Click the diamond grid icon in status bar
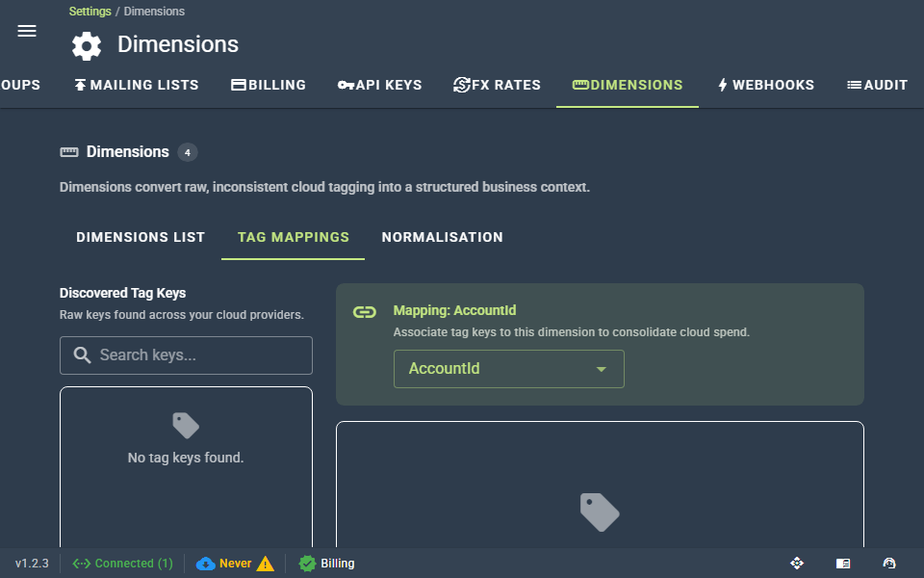Viewport: 924px width, 578px height. 797,564
